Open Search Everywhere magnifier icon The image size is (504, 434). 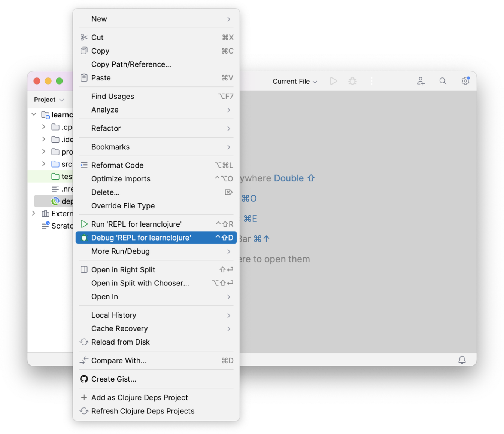tap(443, 81)
